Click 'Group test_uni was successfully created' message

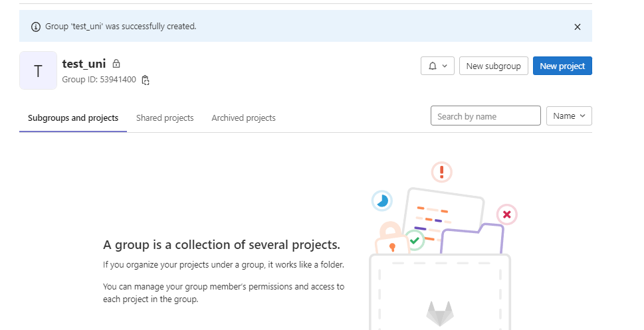tap(121, 27)
